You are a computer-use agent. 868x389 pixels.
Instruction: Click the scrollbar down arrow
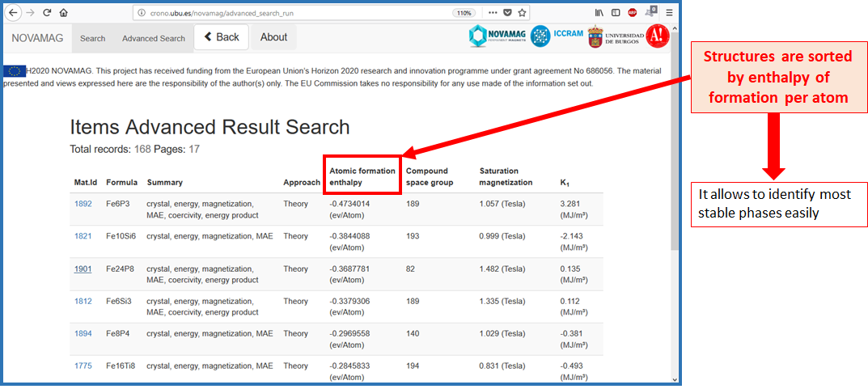674,380
